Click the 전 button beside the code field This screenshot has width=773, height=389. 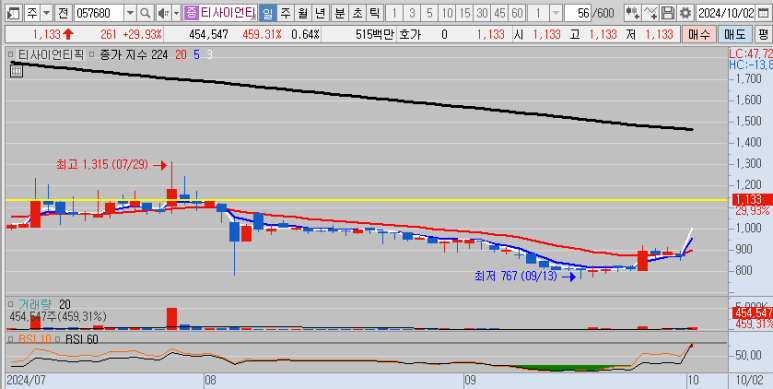pos(64,13)
